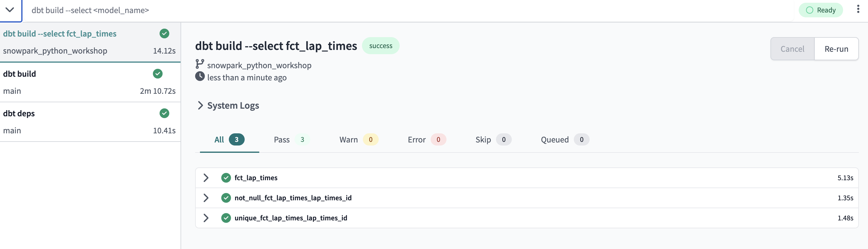Click the success badge next to the run title
Viewport: 868px width, 249px height.
381,46
